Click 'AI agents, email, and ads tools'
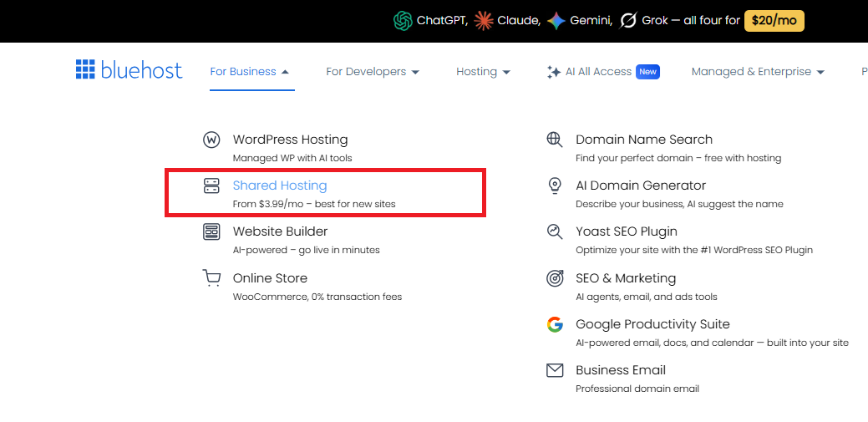 pos(646,297)
